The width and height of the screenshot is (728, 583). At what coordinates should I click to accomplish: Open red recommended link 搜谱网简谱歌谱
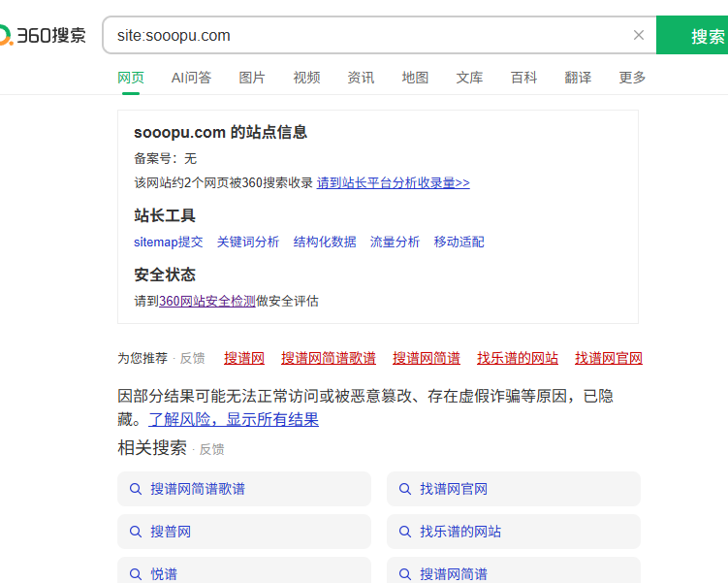[329, 358]
